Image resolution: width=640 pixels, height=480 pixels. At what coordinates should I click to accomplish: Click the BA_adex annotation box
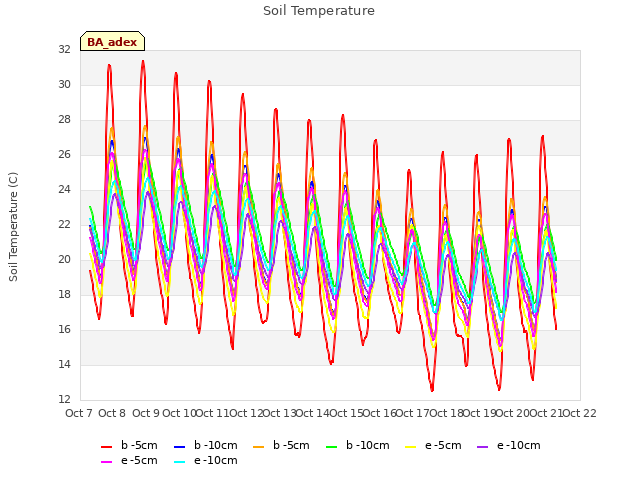[x=112, y=41]
